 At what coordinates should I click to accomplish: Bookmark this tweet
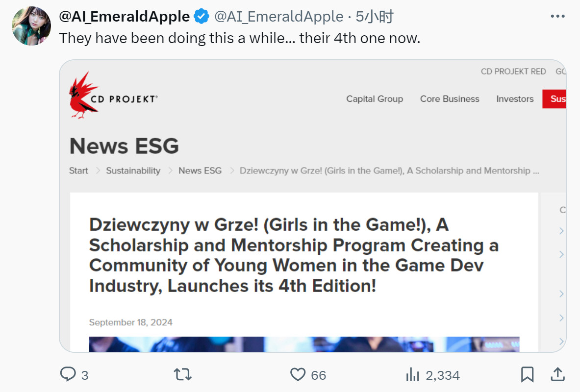point(527,375)
